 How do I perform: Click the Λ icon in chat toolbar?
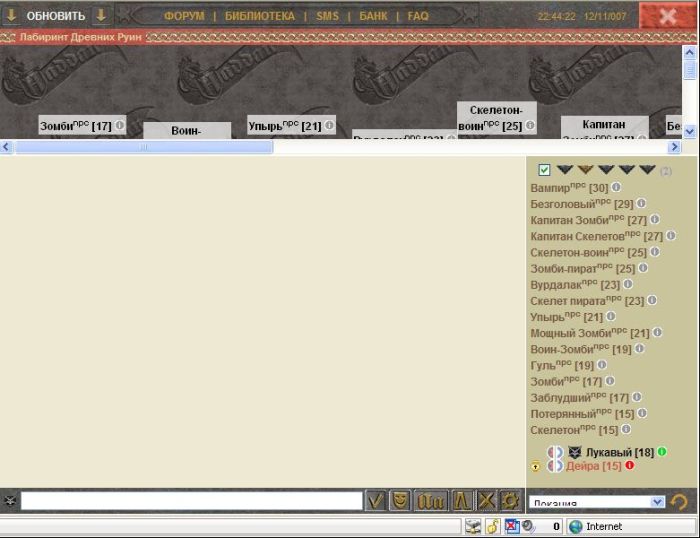[462, 500]
